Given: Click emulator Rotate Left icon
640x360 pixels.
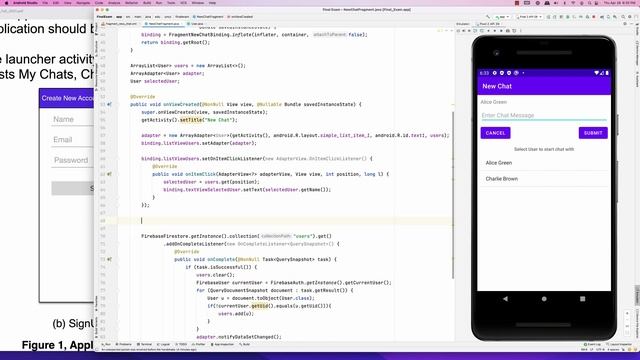Looking at the screenshot, I should [x=475, y=31].
